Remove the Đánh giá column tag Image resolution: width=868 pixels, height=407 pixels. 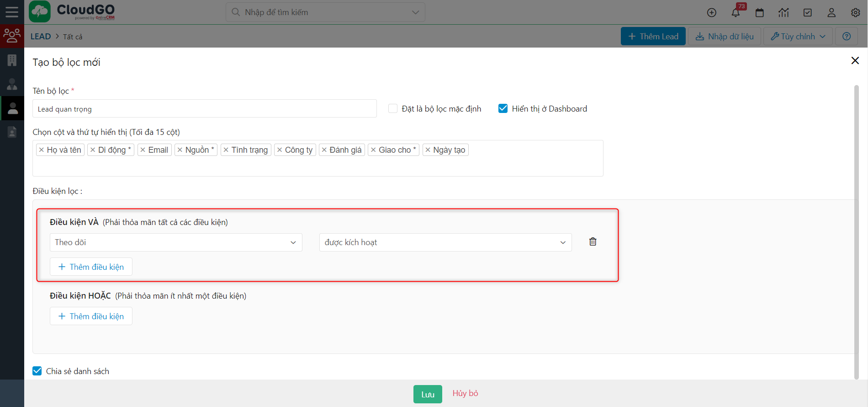324,150
